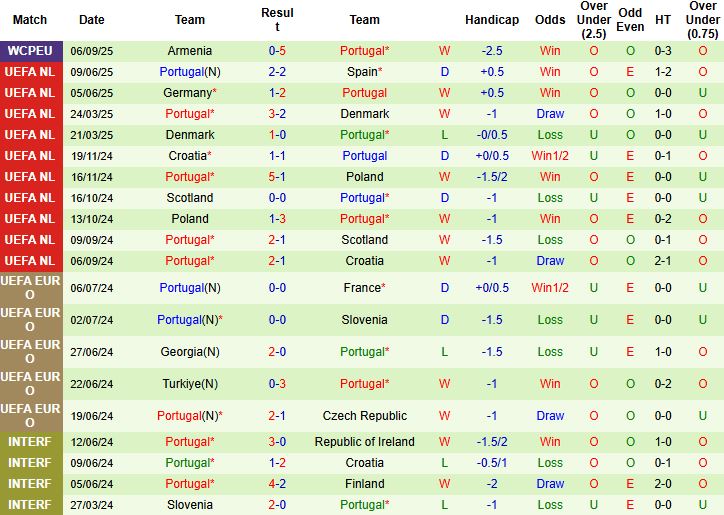Click the Match column header
Viewport: 724px width, 515px height.
tap(30, 20)
